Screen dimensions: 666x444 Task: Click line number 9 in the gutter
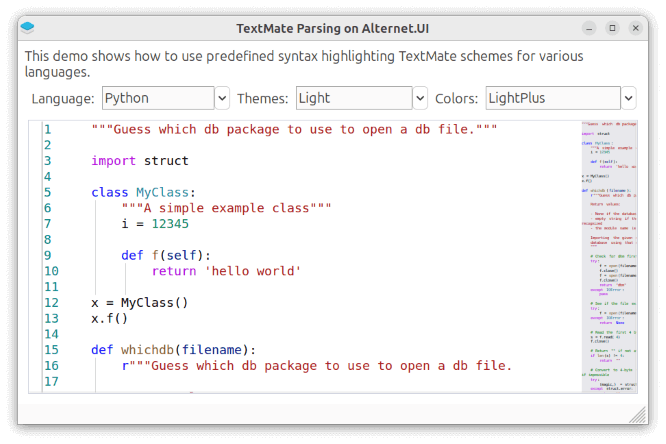pos(48,255)
